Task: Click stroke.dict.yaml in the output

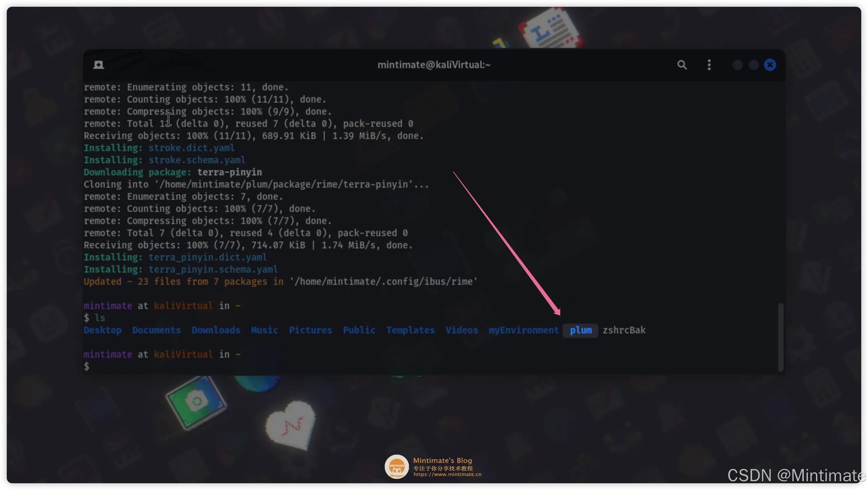Action: (x=192, y=148)
